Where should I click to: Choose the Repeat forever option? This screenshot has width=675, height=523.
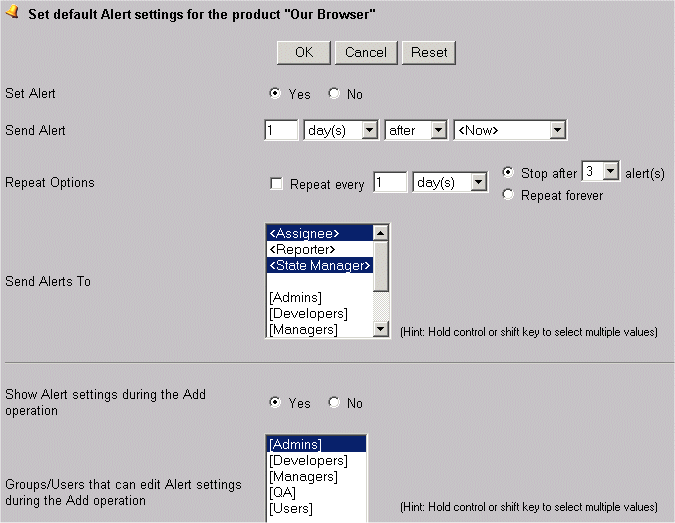point(508,195)
